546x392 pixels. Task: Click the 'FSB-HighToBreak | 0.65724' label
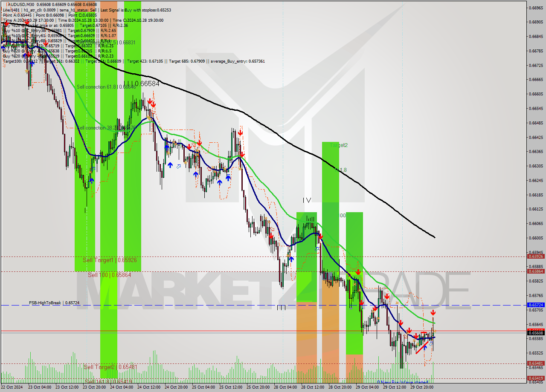click(x=54, y=303)
